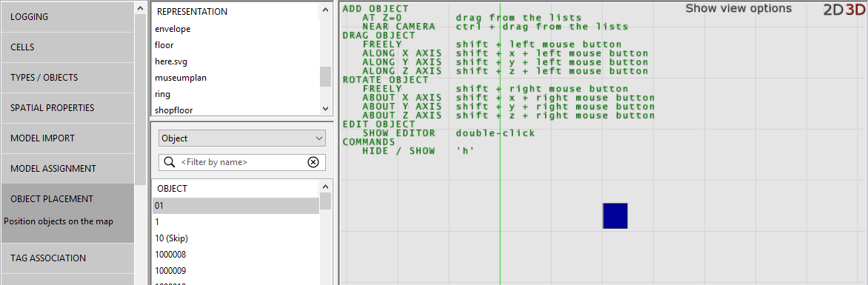The width and height of the screenshot is (868, 285).
Task: Click Show view options
Action: [x=738, y=9]
